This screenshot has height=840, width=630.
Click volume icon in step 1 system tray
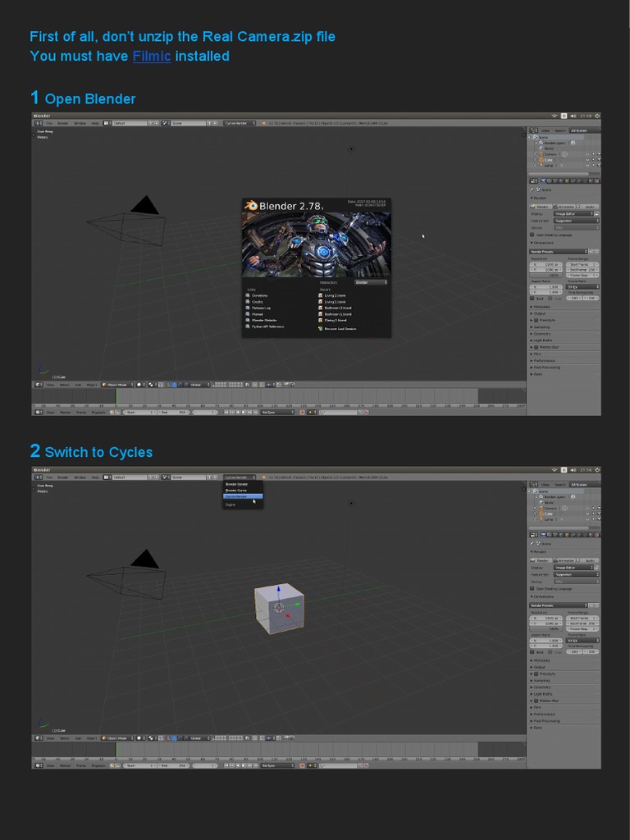tap(573, 116)
